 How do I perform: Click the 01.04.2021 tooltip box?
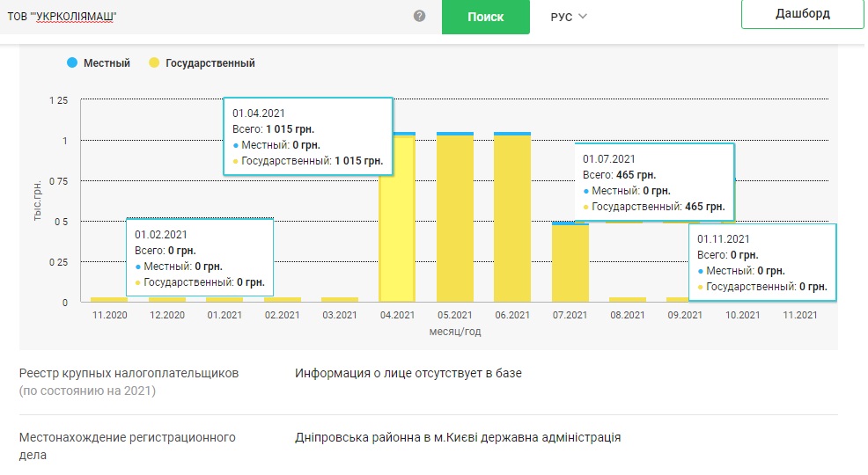pyautogui.click(x=306, y=136)
